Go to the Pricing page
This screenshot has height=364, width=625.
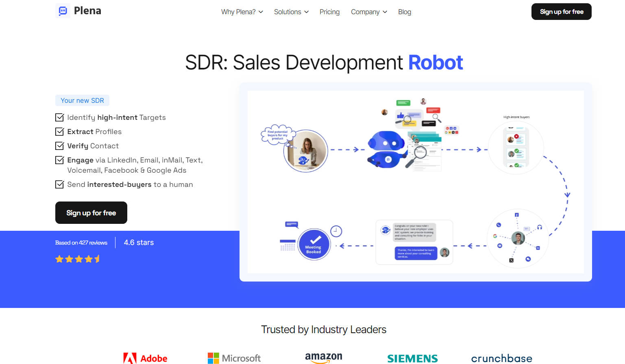(x=329, y=12)
